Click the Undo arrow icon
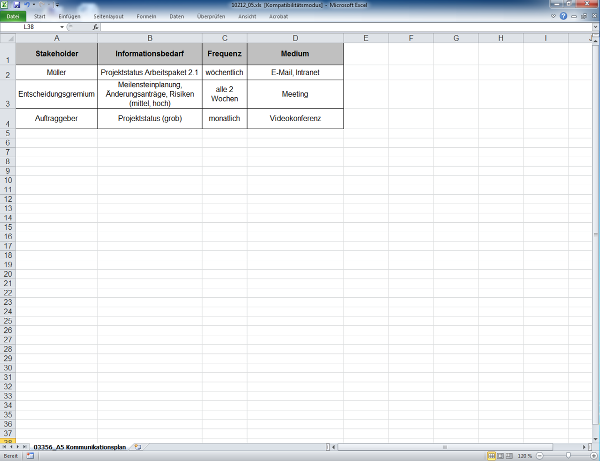This screenshot has height=461, width=600. click(x=27, y=5)
